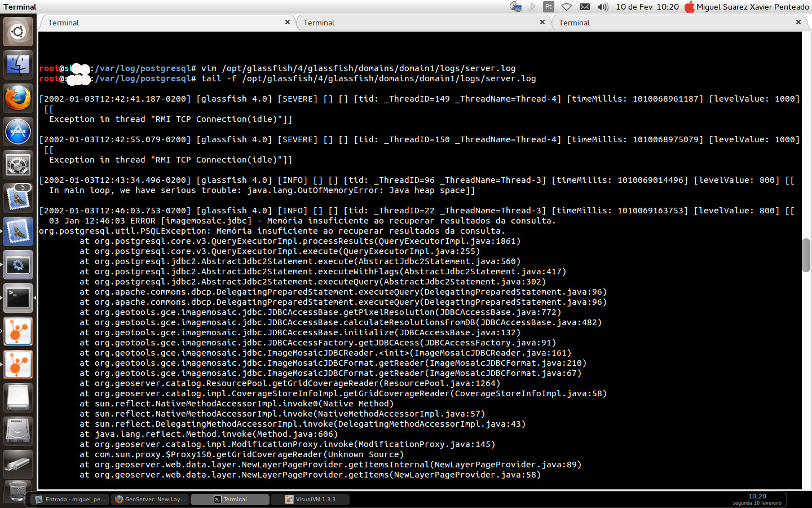Close the third Terminal tab
This screenshot has width=812, height=508.
[x=798, y=22]
